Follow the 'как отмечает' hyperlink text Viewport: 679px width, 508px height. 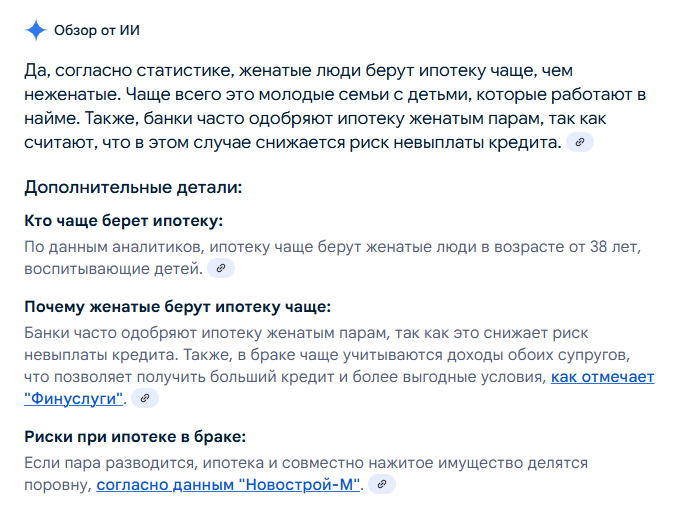tap(602, 377)
